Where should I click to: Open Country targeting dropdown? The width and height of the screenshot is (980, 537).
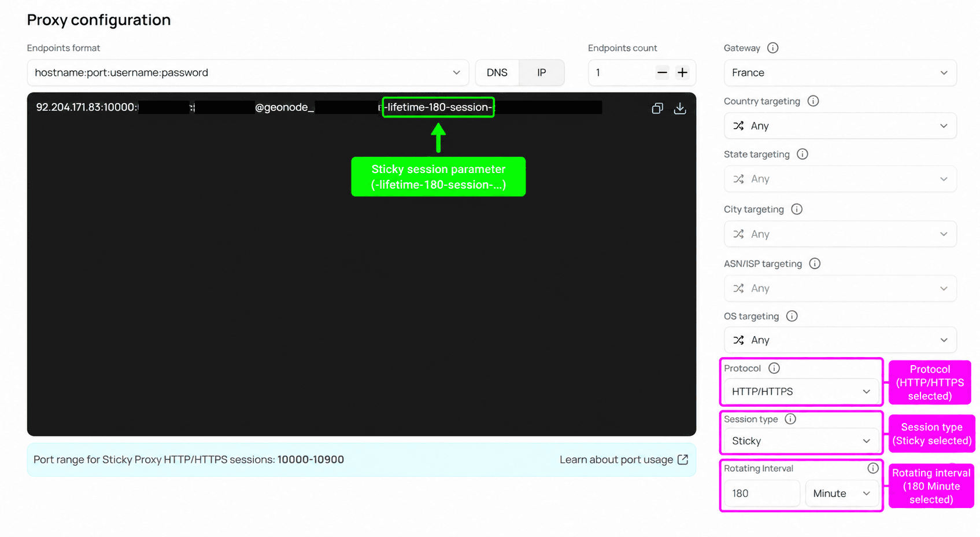[840, 126]
